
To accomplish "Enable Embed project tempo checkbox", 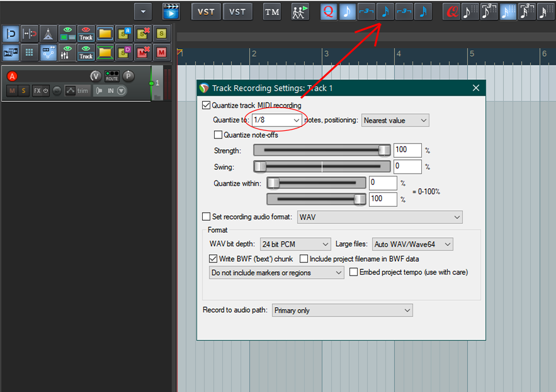I will [x=353, y=272].
